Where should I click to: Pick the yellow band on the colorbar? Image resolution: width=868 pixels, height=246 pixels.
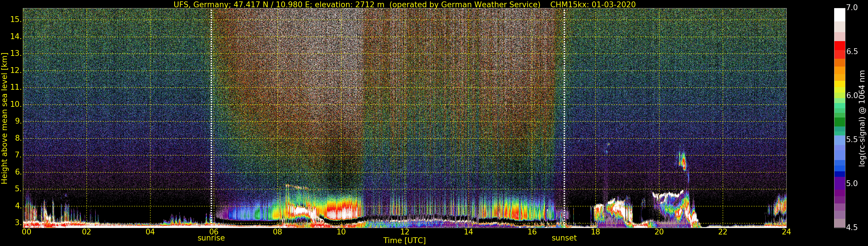coord(840,84)
